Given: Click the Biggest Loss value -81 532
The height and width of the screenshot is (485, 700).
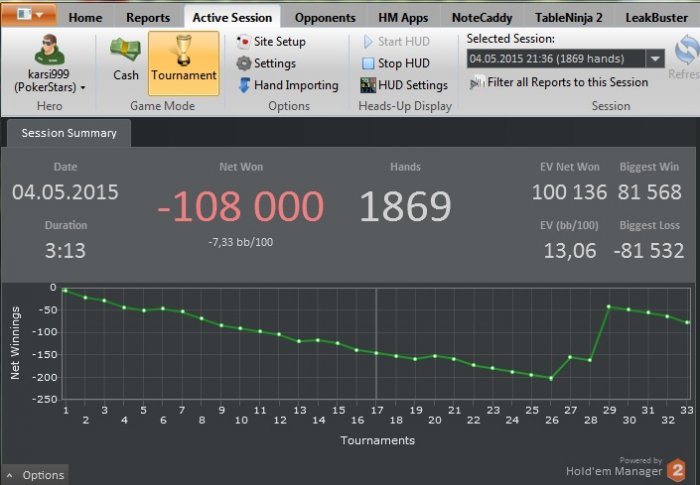Looking at the screenshot, I should coord(649,251).
